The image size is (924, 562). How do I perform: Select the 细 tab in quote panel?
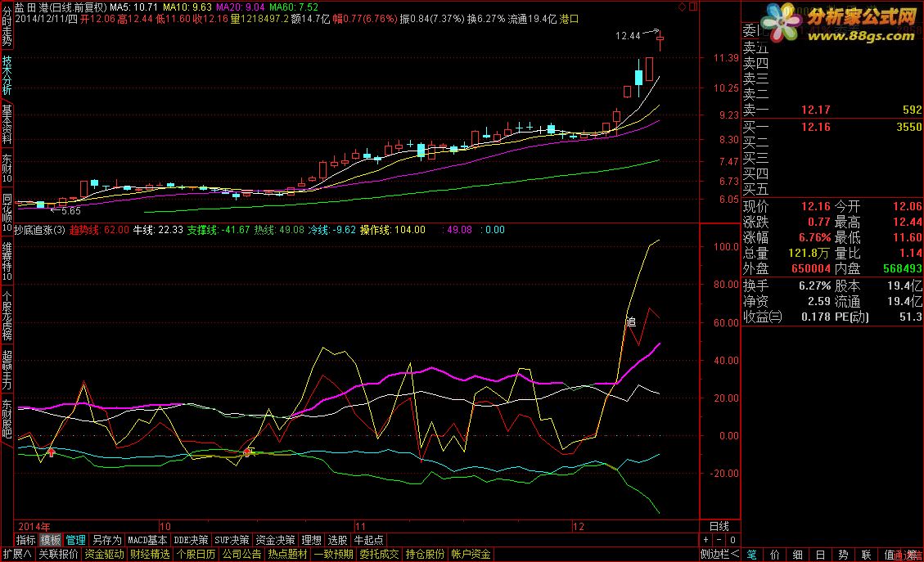click(x=797, y=555)
